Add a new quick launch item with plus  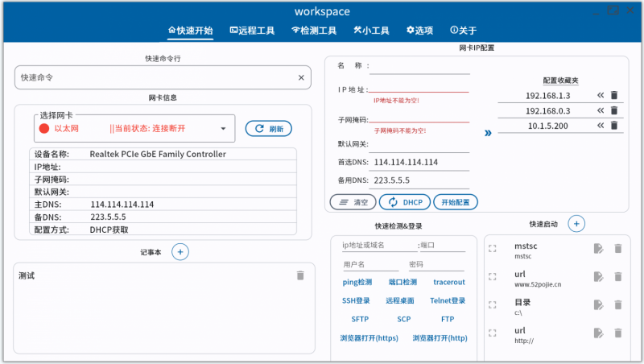(576, 224)
